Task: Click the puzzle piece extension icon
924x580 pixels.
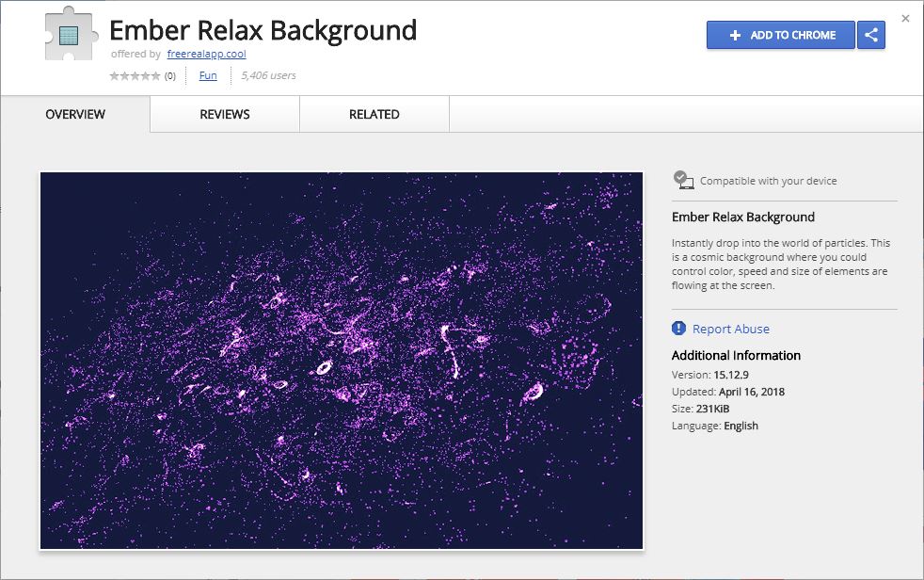Action: click(x=71, y=34)
